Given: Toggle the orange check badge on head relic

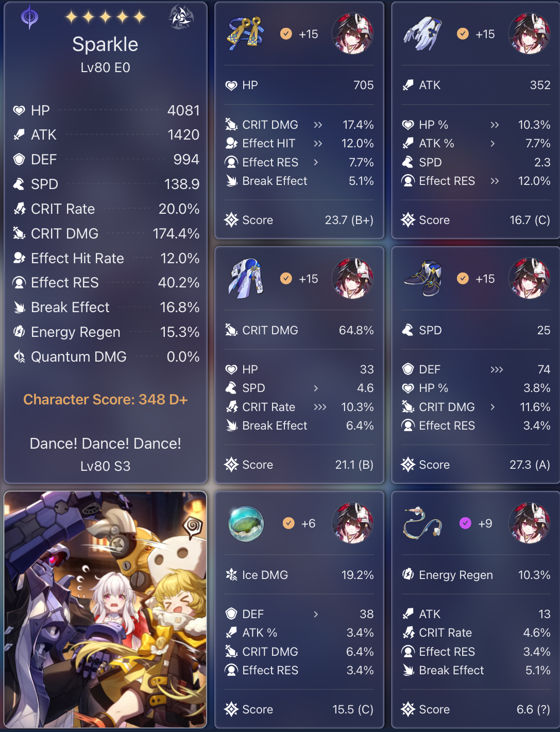Looking at the screenshot, I should pos(286,34).
